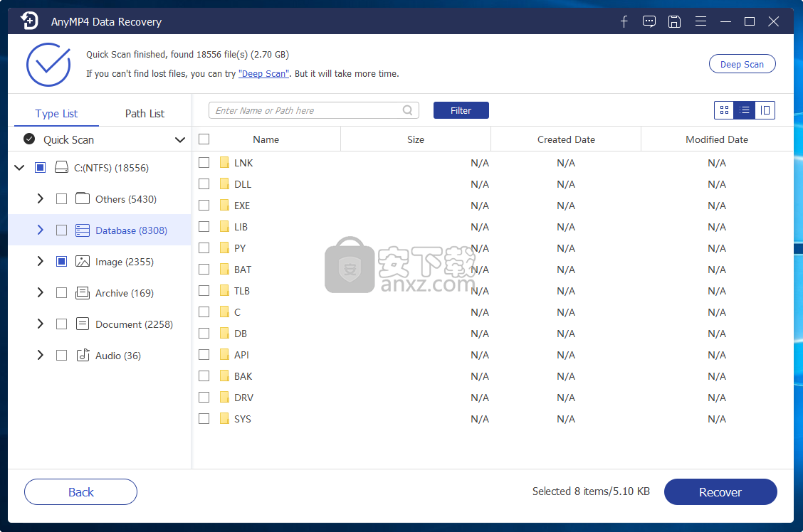Check the LNK folder checkbox

point(204,163)
